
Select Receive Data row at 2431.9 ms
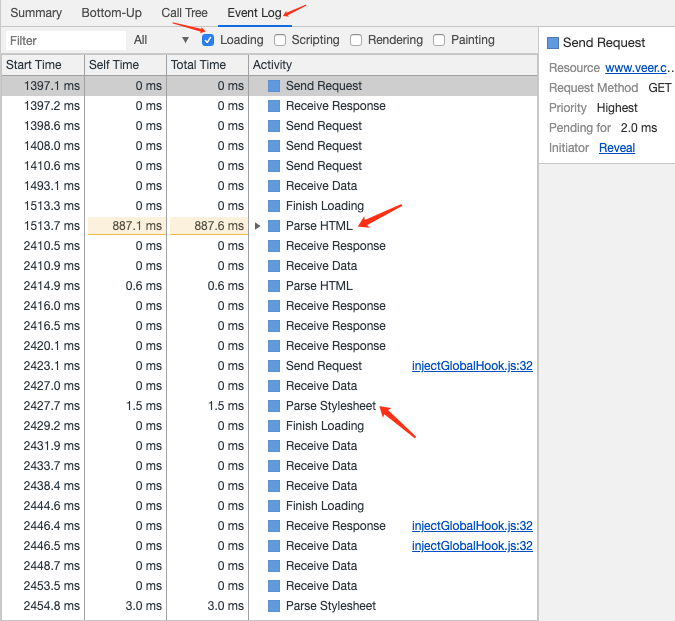point(269,446)
